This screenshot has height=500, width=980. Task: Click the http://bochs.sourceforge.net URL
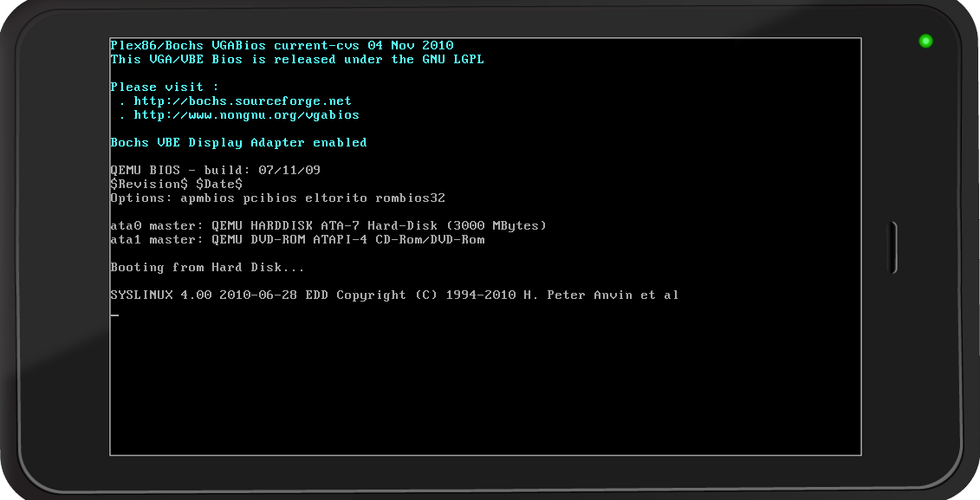(x=243, y=101)
